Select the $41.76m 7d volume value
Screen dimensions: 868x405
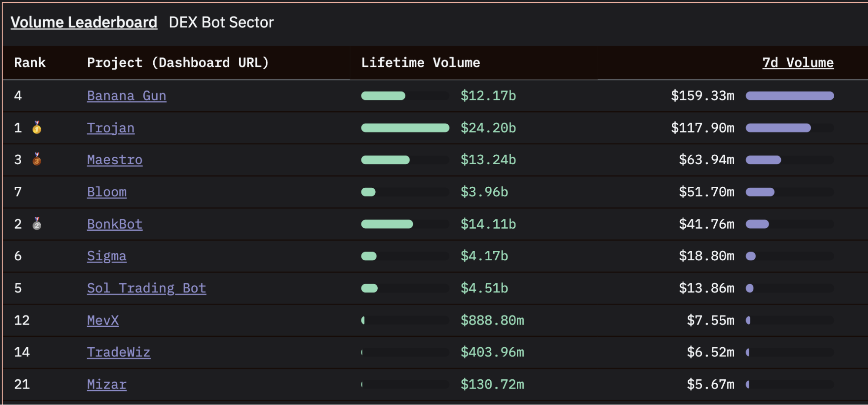point(707,224)
